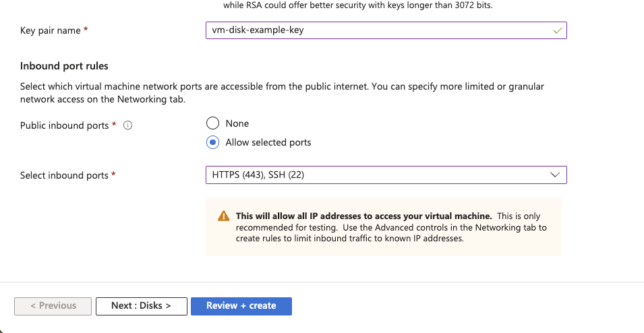644x333 pixels.
Task: Click the Key pair name label
Action: 50,31
